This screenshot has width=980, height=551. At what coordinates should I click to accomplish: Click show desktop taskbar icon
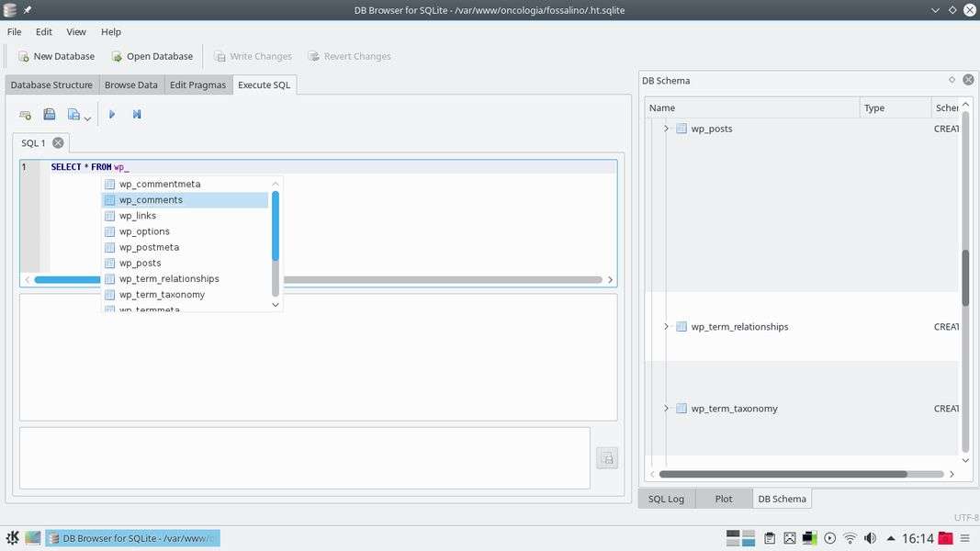(33, 538)
